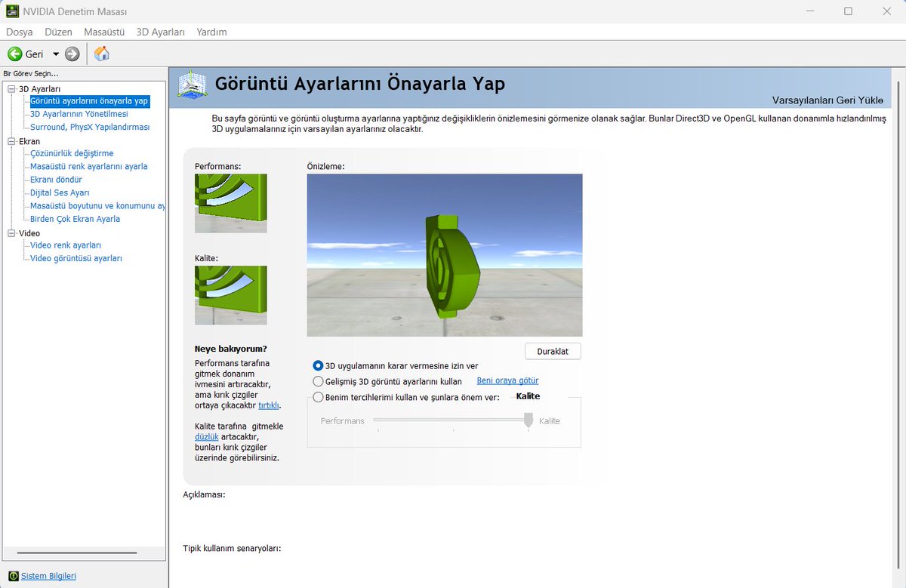The height and width of the screenshot is (588, 906).
Task: Open the Yardım menu
Action: (x=211, y=32)
